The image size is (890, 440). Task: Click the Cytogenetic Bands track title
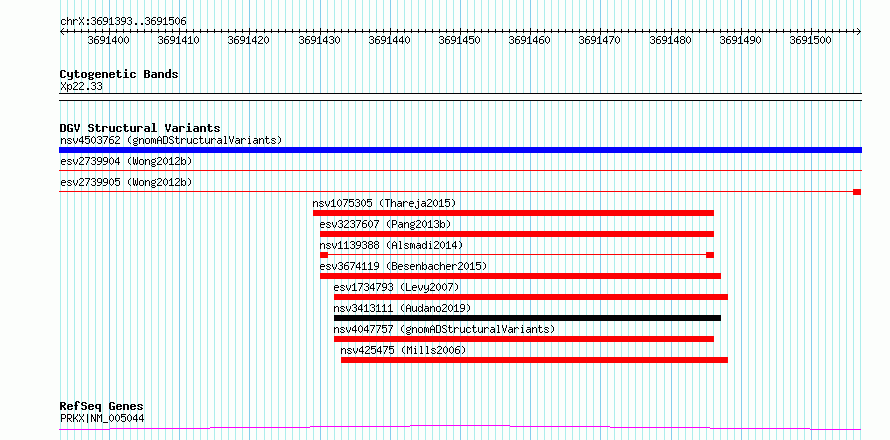coord(119,74)
